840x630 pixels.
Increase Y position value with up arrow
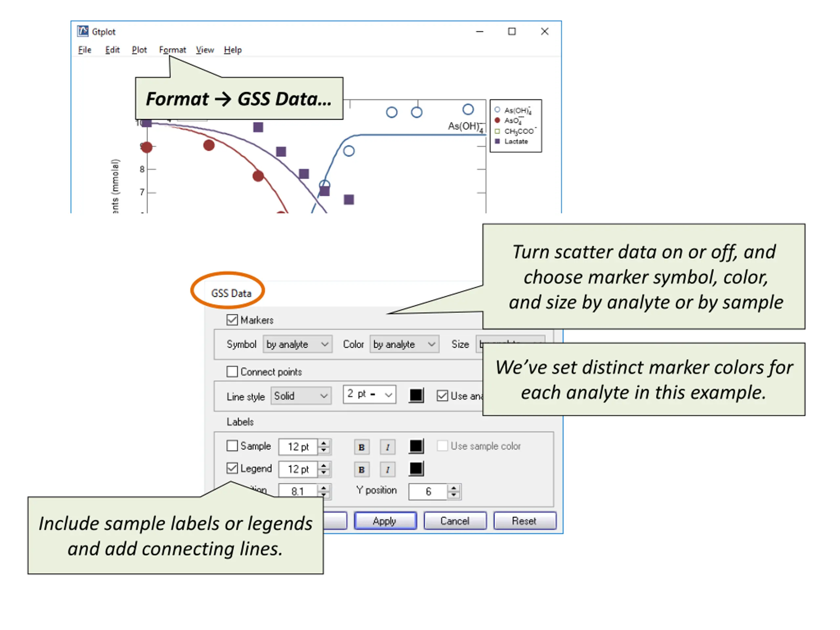coord(453,488)
